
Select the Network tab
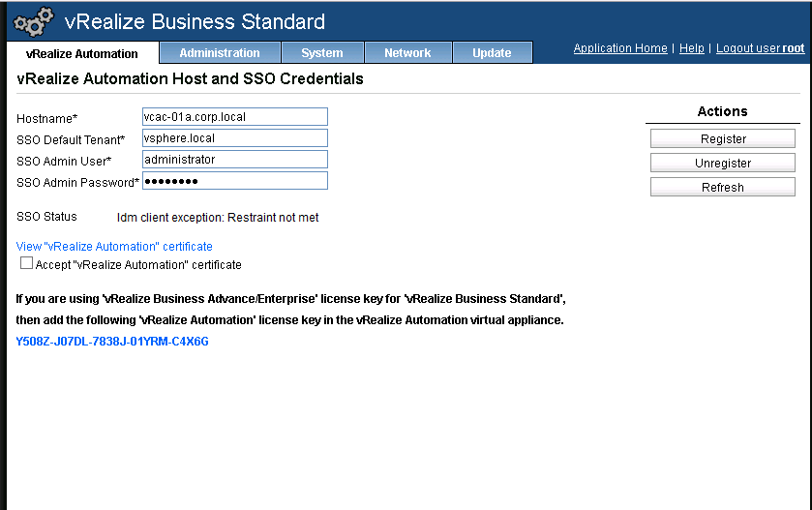pyautogui.click(x=407, y=53)
